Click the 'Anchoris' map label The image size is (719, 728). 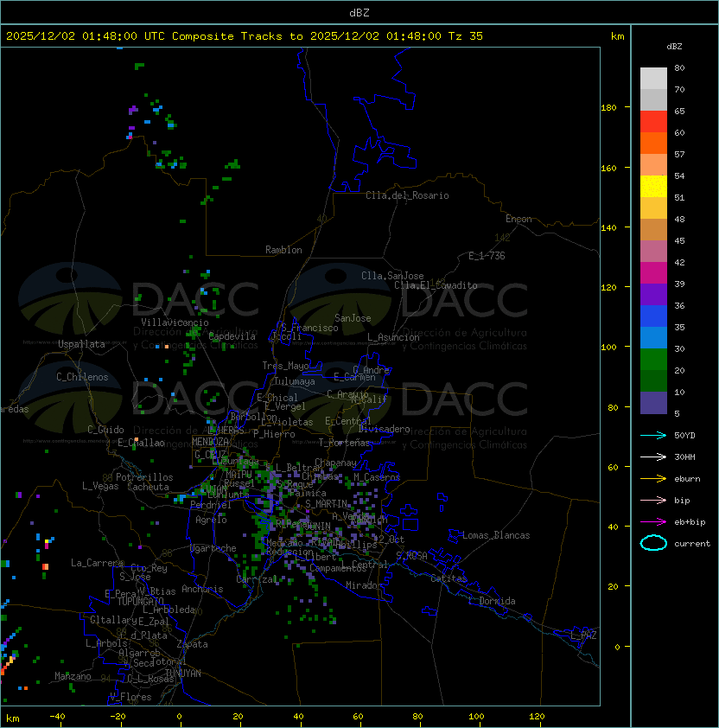pyautogui.click(x=202, y=589)
